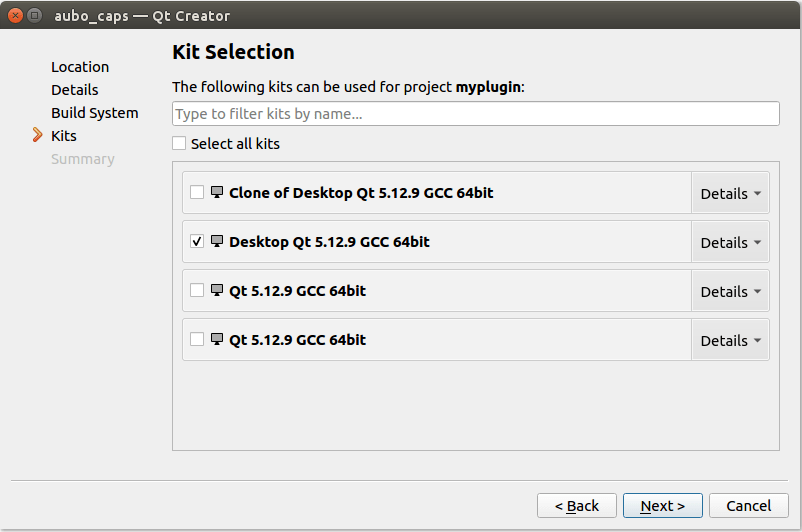Select the Summary step in sidebar
The height and width of the screenshot is (532, 802).
pyautogui.click(x=83, y=159)
